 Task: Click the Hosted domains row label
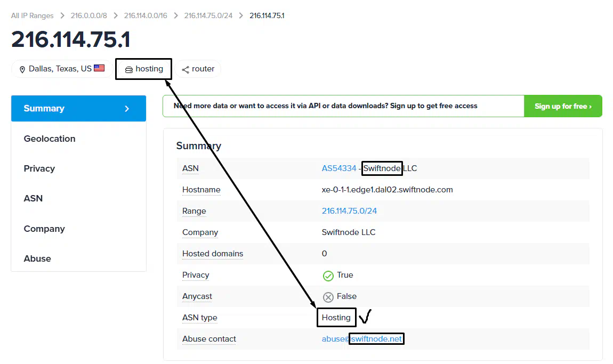pos(213,254)
